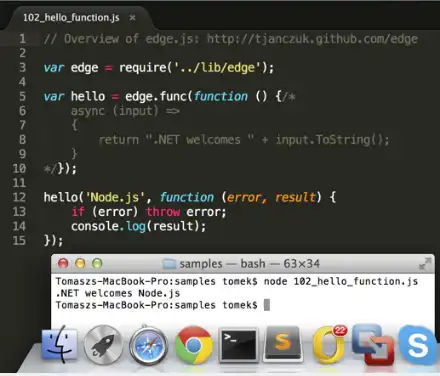Minimize the samples bash terminal window
The image size is (440, 376).
pyautogui.click(x=80, y=263)
